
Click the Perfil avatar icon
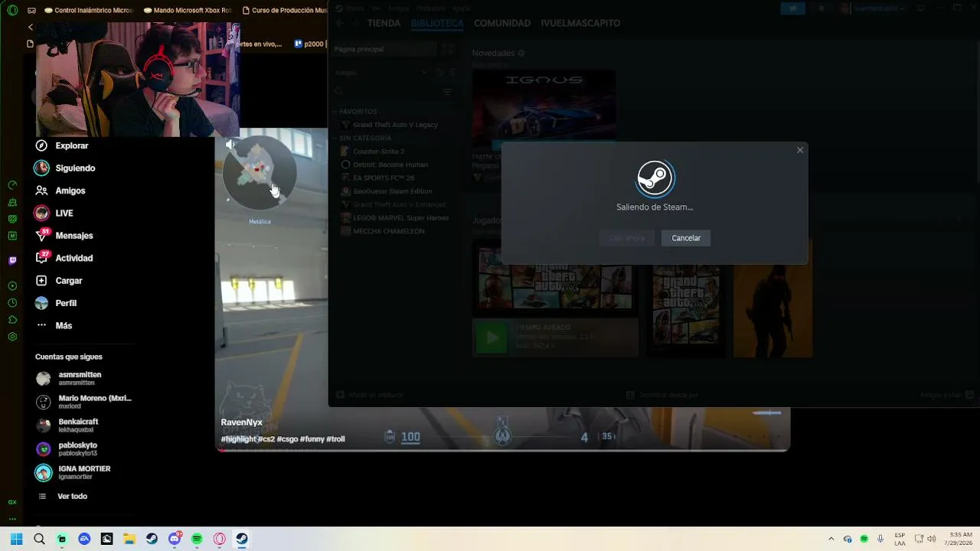(x=41, y=303)
